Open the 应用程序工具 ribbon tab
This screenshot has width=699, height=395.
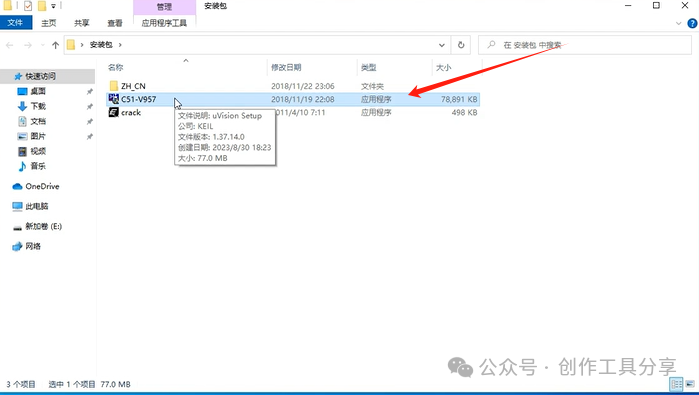[164, 23]
